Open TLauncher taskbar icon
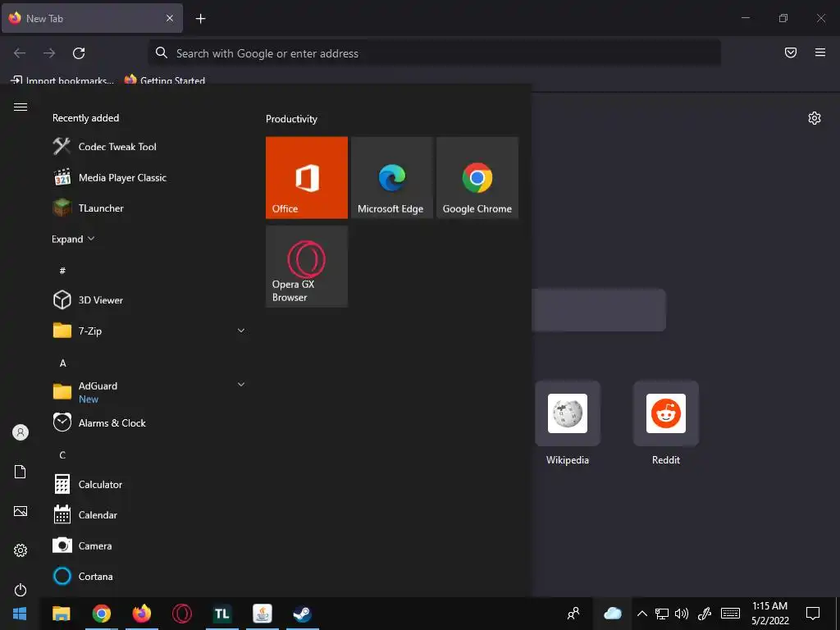840x630 pixels. pyautogui.click(x=221, y=614)
